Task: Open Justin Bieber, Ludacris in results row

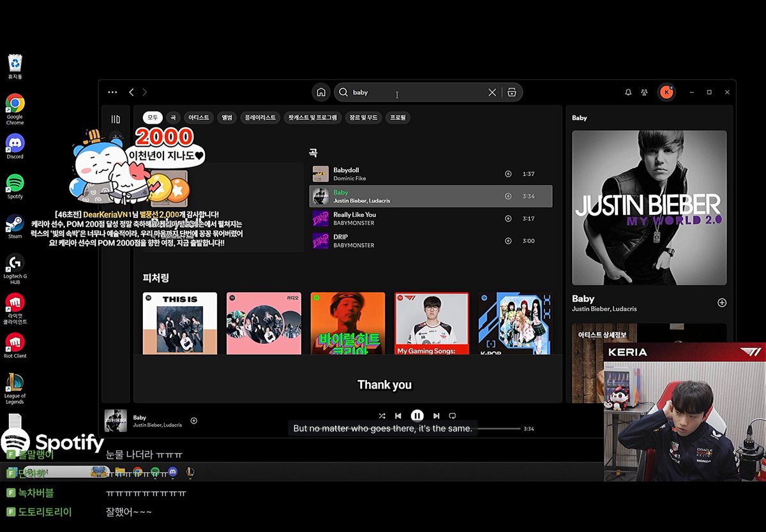Action: click(x=361, y=201)
